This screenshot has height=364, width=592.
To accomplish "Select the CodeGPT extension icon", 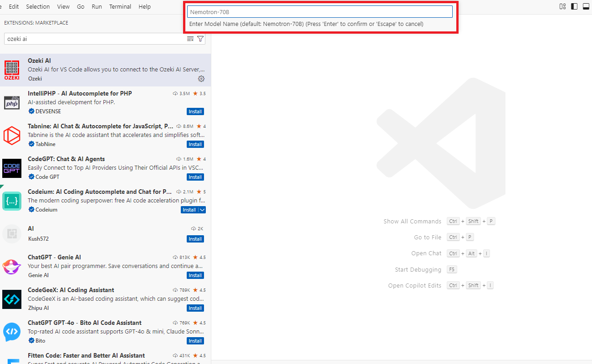I will 12,168.
